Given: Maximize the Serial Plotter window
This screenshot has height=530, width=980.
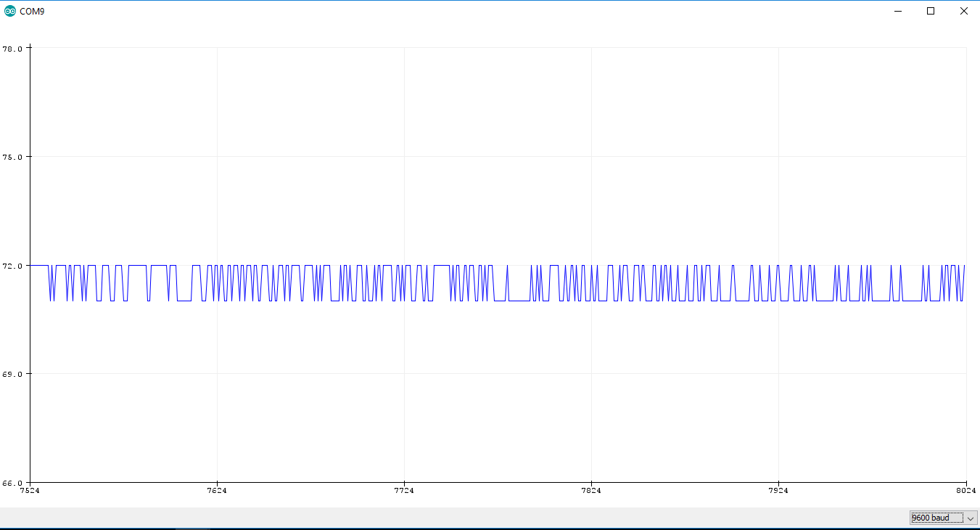Looking at the screenshot, I should pyautogui.click(x=930, y=11).
